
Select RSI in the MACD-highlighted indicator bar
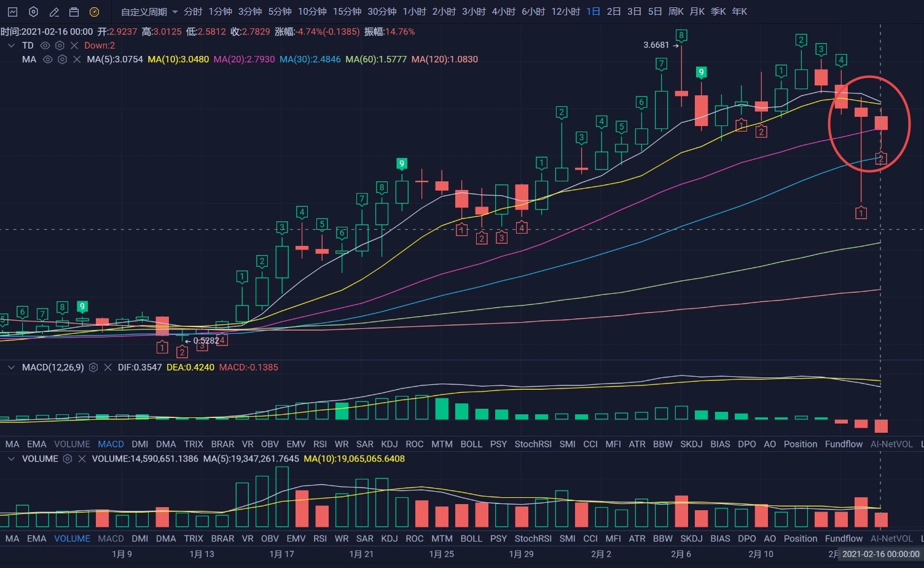click(x=320, y=444)
